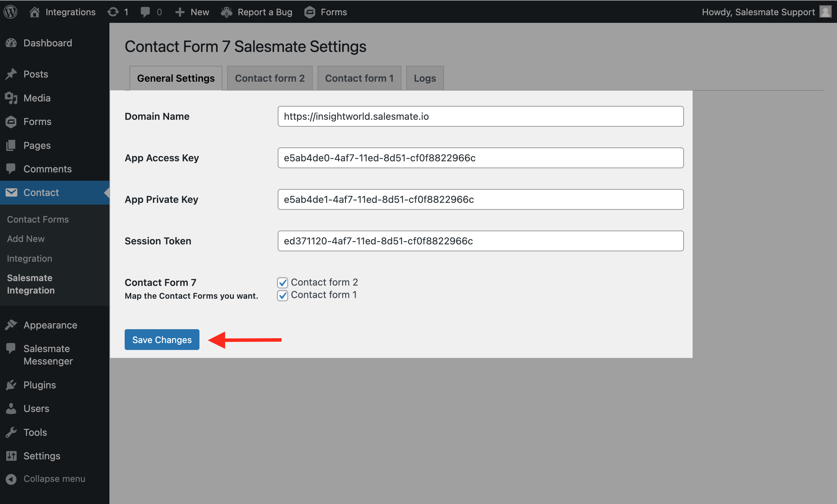Viewport: 837px width, 504px height.
Task: Click the Salesmate Messenger chat icon
Action: coord(11,348)
